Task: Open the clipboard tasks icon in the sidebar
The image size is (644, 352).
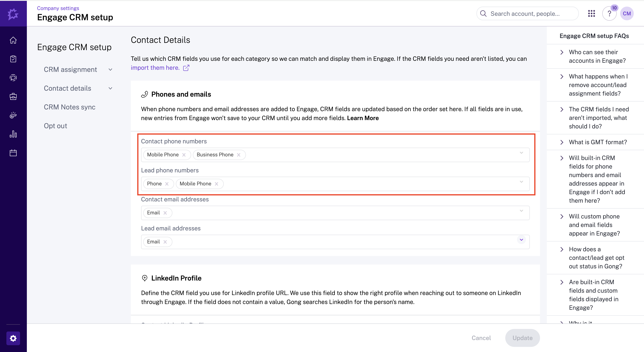Action: tap(13, 59)
